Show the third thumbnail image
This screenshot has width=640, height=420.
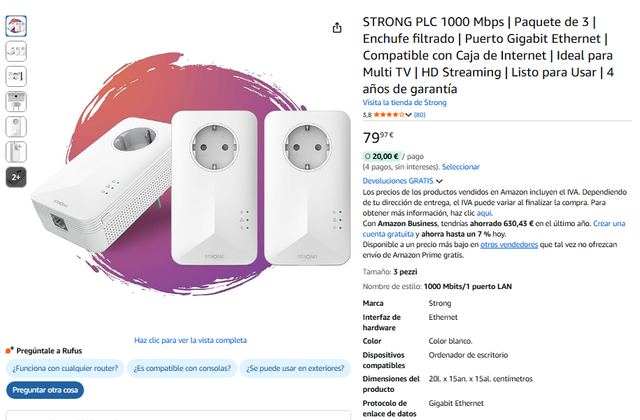pos(16,76)
